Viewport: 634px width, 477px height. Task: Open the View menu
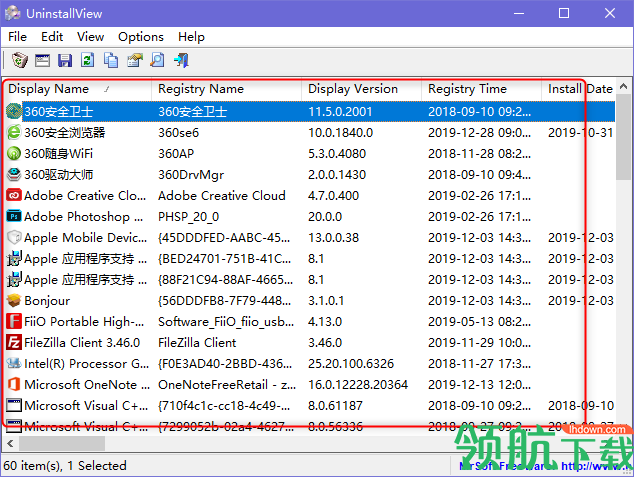point(91,37)
